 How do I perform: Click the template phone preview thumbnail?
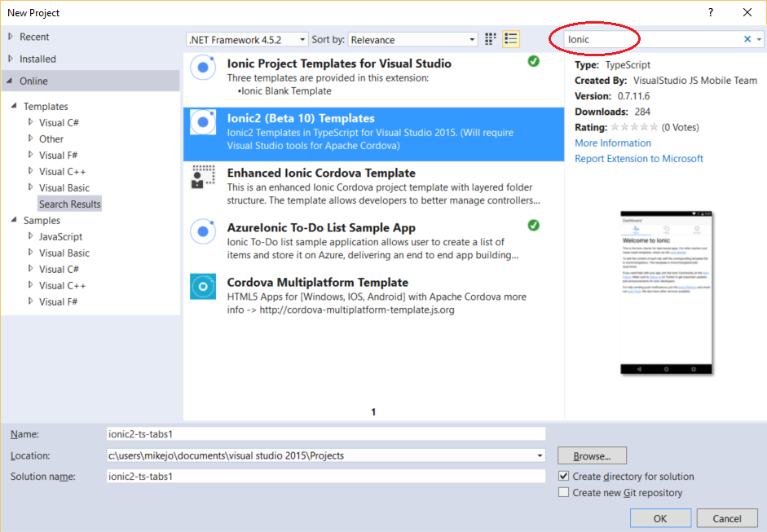666,293
